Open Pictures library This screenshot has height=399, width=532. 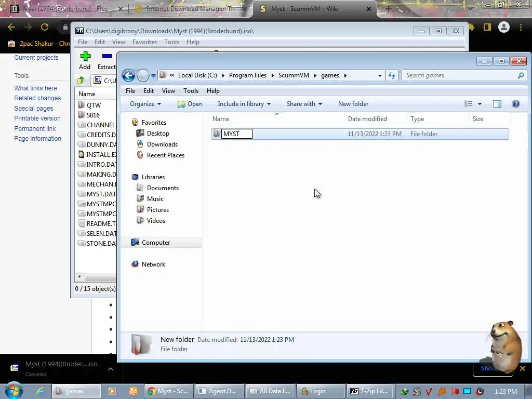158,209
